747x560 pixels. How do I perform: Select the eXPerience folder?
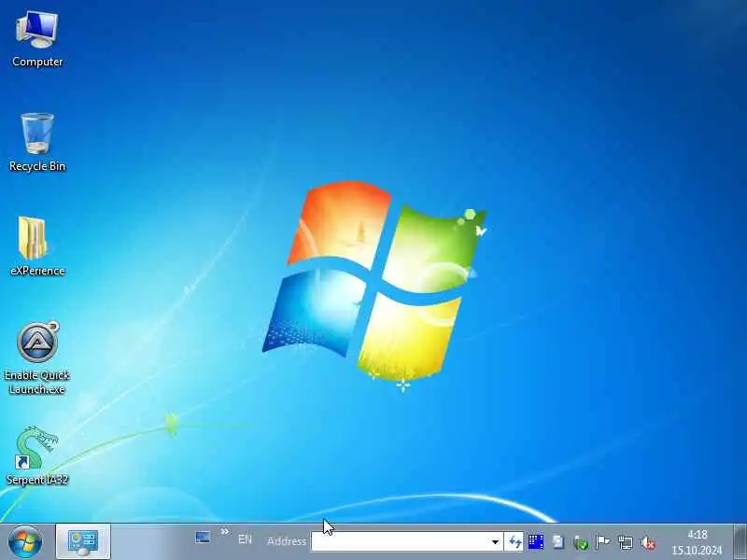pyautogui.click(x=37, y=246)
